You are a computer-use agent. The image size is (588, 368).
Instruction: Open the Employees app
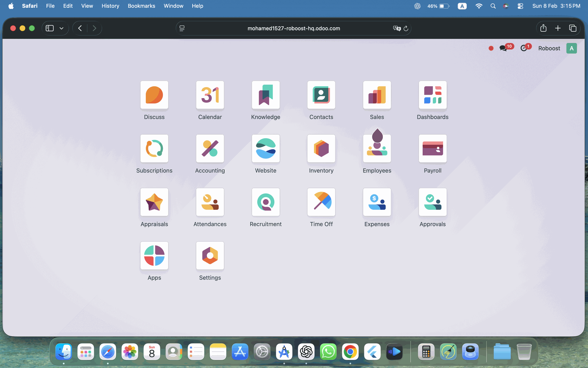377,149
